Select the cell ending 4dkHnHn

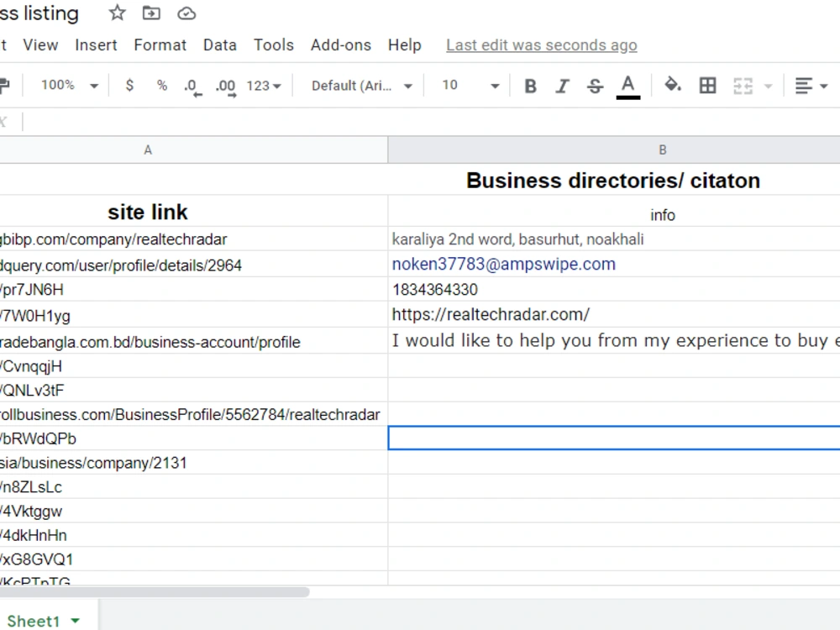tap(194, 535)
